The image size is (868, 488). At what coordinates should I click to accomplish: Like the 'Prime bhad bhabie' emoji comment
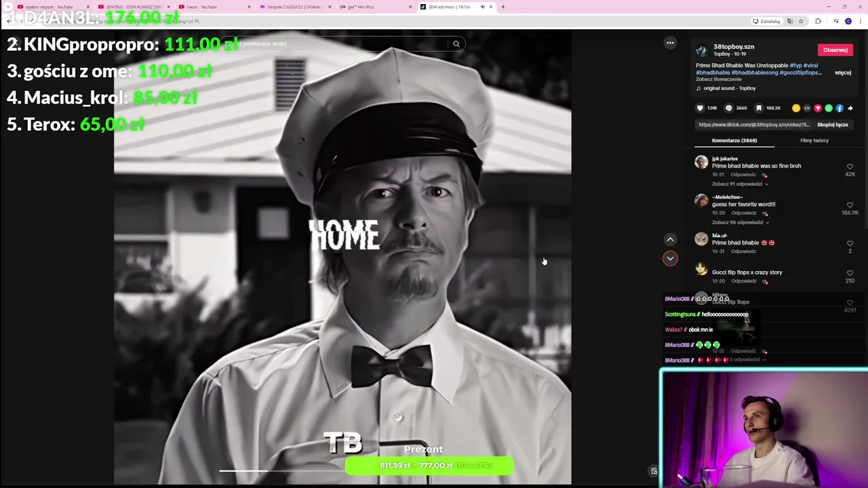pos(850,243)
